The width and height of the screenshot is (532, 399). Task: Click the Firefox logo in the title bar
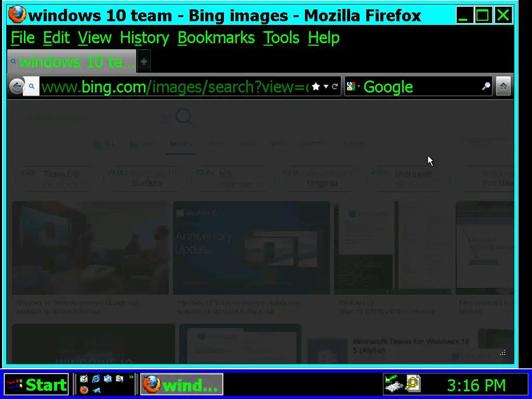pyautogui.click(x=17, y=15)
